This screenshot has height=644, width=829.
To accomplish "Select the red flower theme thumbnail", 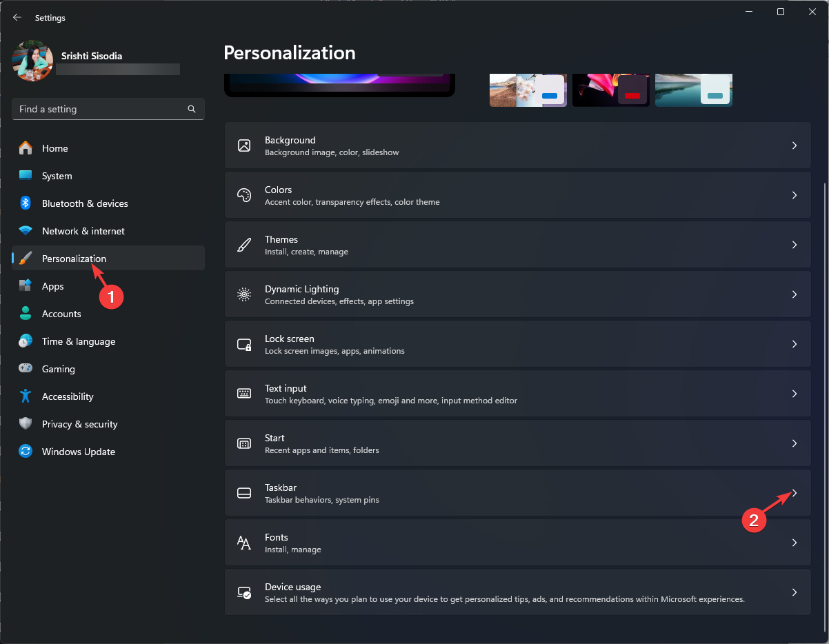I will point(610,90).
